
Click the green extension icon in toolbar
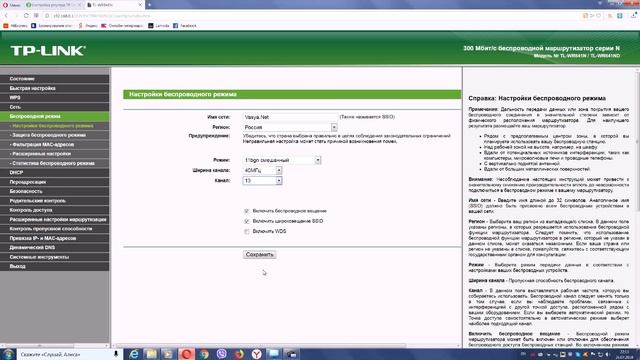coord(620,16)
